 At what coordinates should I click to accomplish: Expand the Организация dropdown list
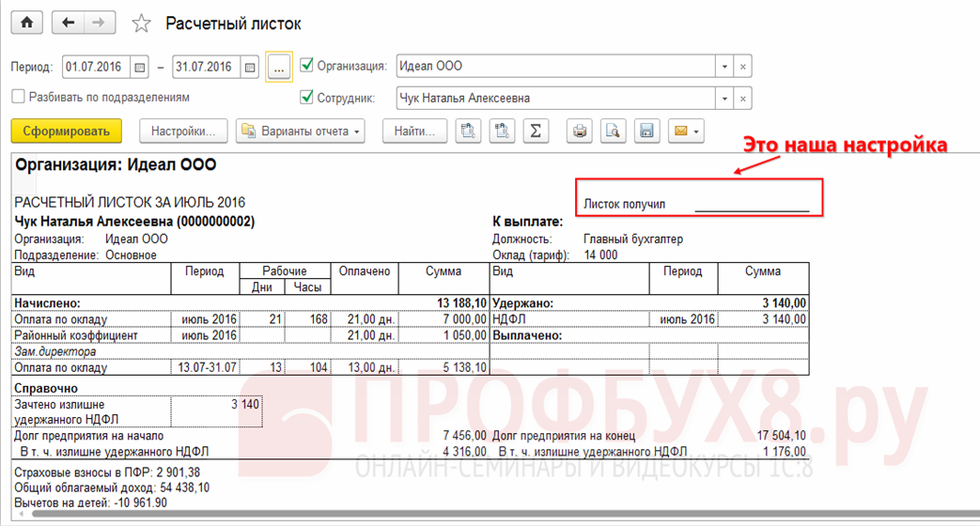point(724,67)
